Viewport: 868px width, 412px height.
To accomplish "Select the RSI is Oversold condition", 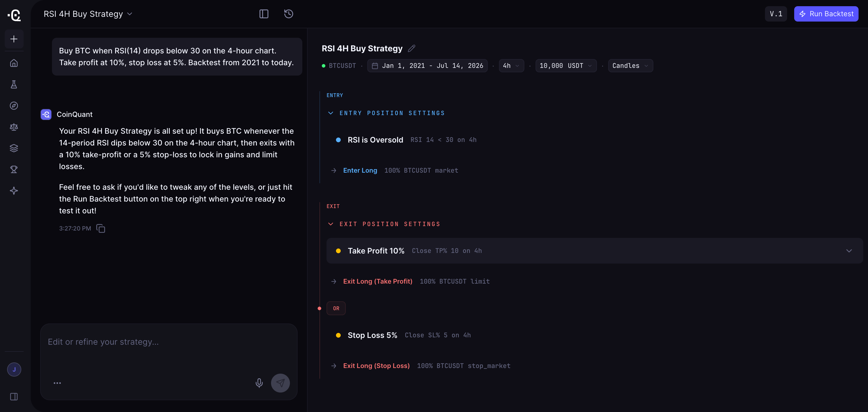I will coord(375,140).
